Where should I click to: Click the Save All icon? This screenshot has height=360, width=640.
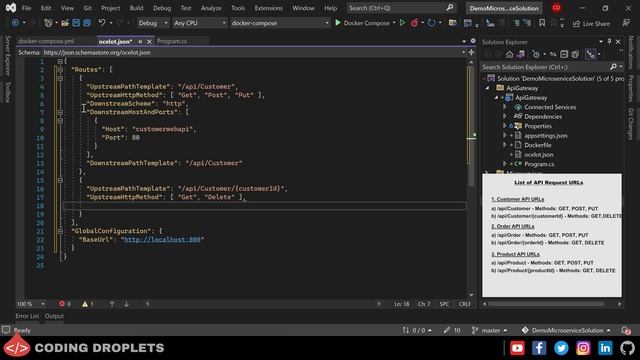(x=87, y=23)
